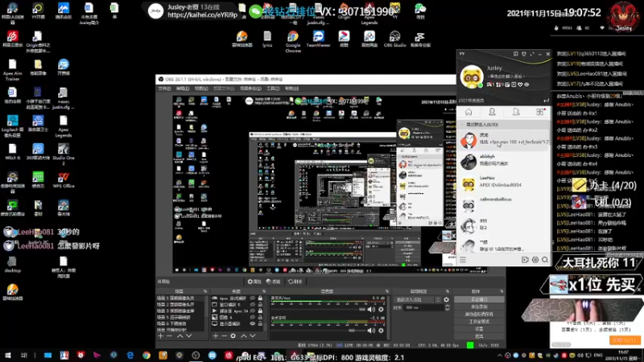Click the Stop Streaming button in OBS
This screenshot has width=644, height=362.
(479, 299)
